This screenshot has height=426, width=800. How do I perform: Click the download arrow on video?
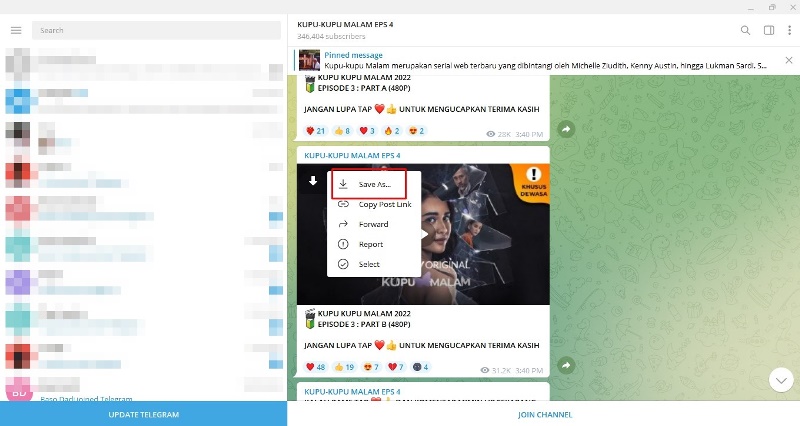pyautogui.click(x=313, y=181)
